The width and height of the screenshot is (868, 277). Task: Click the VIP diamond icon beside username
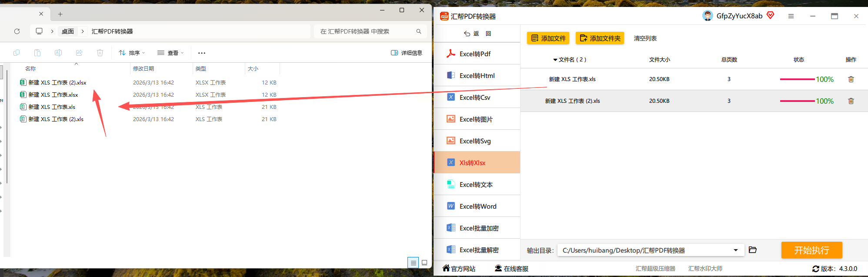point(771,16)
